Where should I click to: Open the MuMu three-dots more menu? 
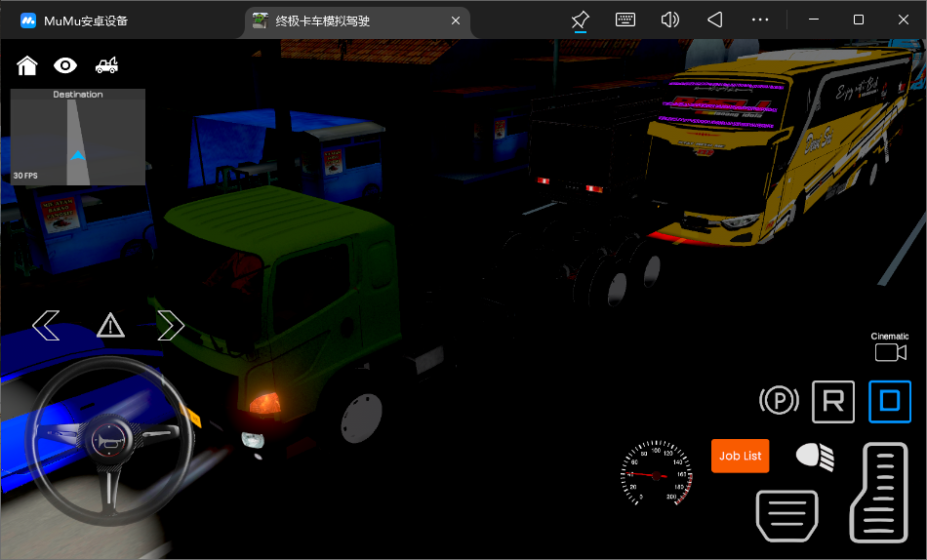click(760, 20)
